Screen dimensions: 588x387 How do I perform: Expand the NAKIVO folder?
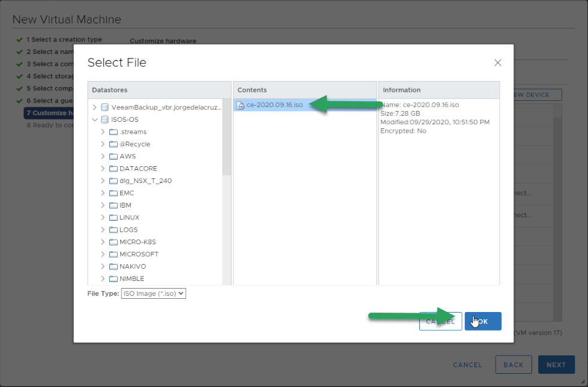(103, 266)
